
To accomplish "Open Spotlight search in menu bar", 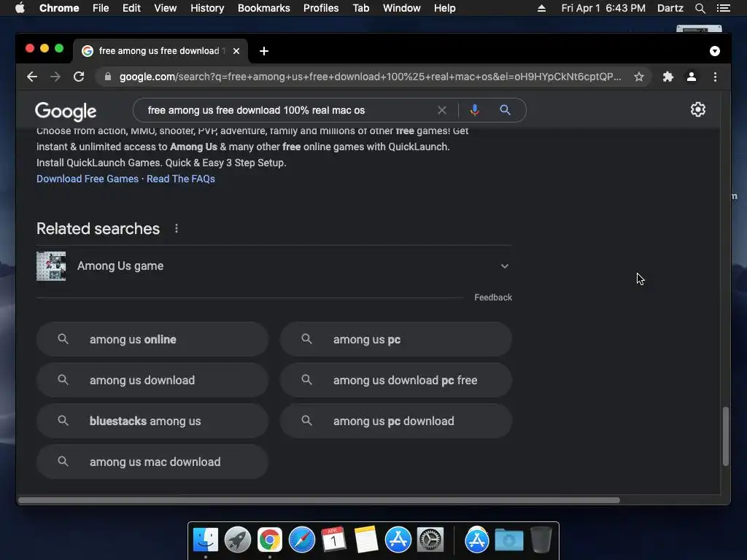I will pyautogui.click(x=700, y=8).
